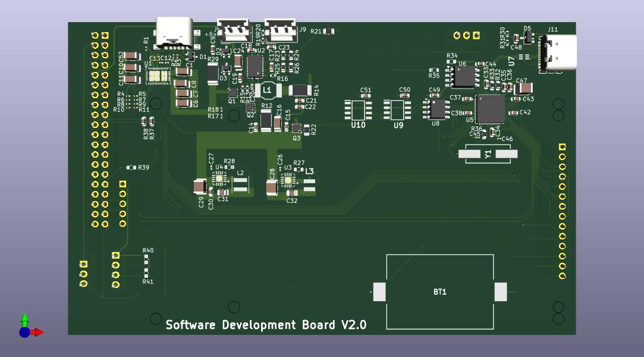Select the C47 capacitor
This screenshot has height=357, width=644.
pyautogui.click(x=523, y=88)
